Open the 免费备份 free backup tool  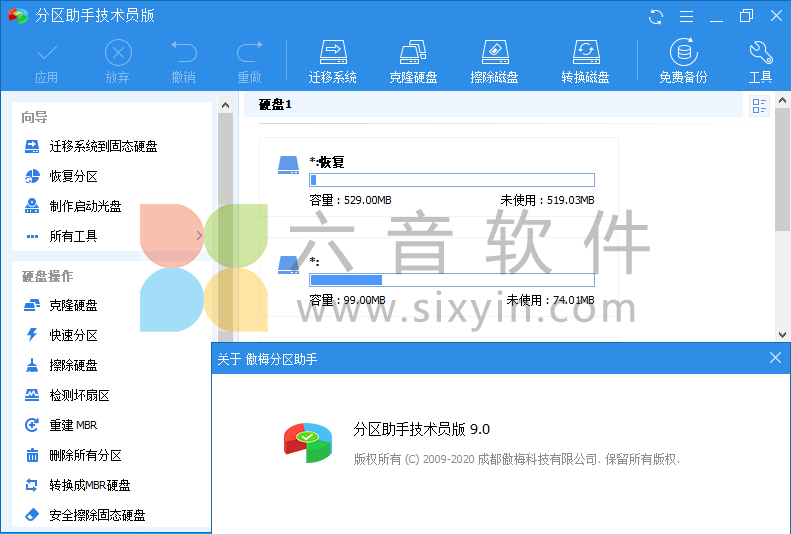(684, 62)
